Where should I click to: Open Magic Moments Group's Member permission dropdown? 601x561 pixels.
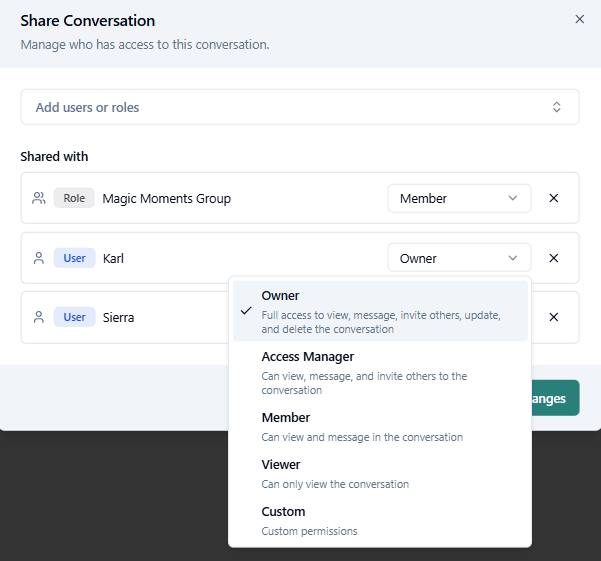point(459,198)
